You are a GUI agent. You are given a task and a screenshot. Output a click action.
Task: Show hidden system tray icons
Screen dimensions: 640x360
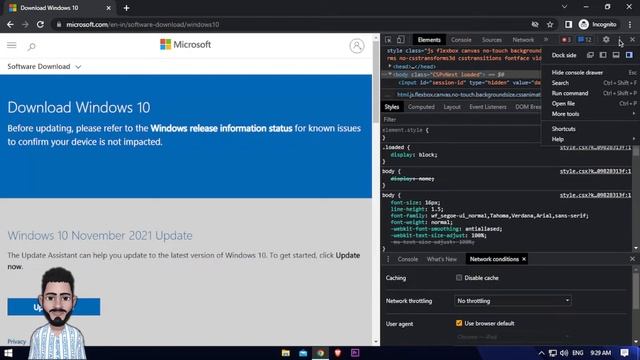click(x=541, y=353)
